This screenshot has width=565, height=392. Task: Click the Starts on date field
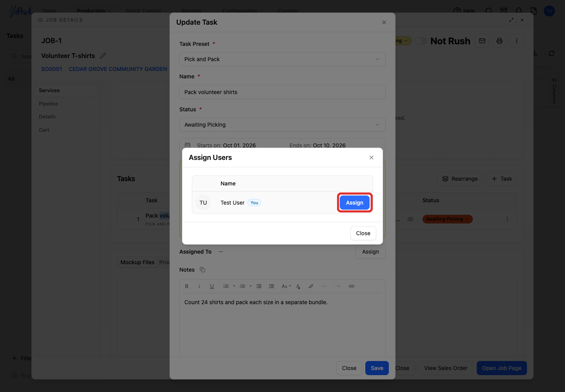pos(226,145)
